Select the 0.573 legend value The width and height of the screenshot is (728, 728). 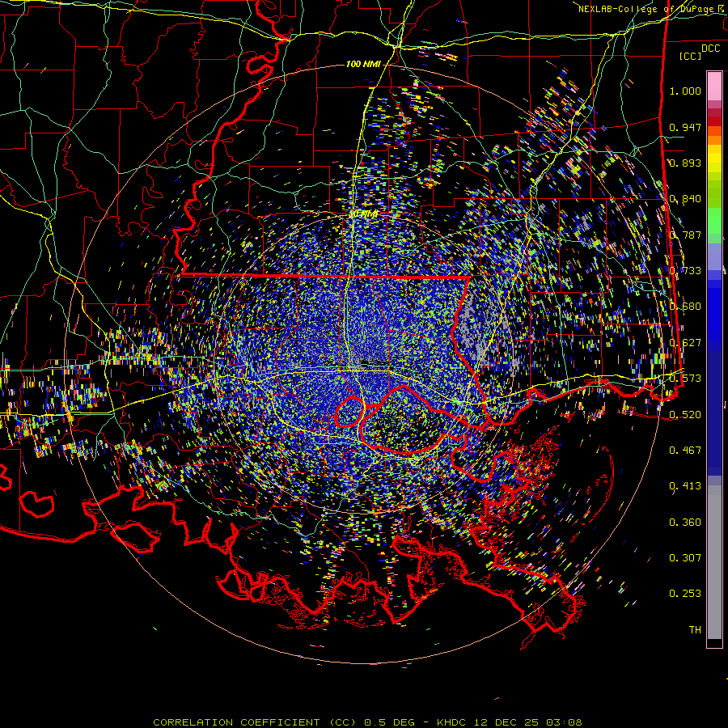click(x=685, y=379)
